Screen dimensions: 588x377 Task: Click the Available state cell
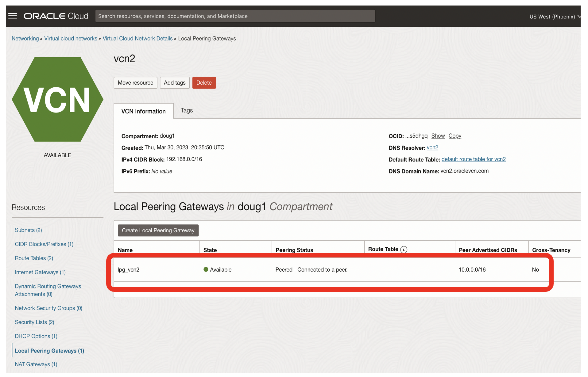click(x=218, y=270)
